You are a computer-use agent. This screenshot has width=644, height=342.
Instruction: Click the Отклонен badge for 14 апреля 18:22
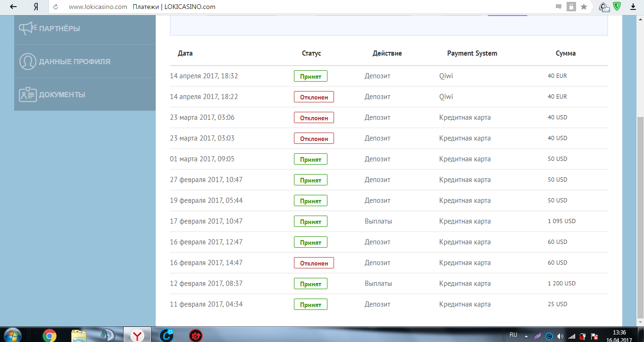tap(314, 97)
